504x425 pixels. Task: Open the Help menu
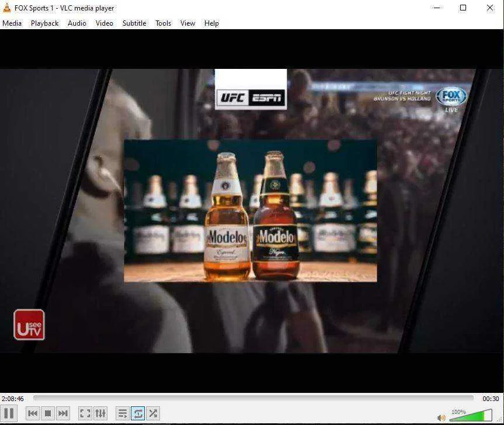(x=211, y=23)
